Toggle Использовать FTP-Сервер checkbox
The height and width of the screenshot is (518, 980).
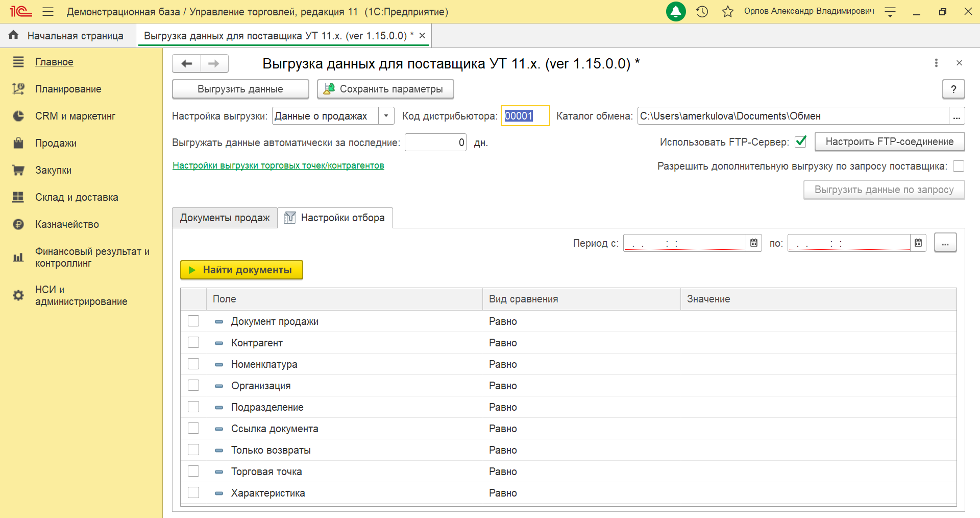pos(801,142)
